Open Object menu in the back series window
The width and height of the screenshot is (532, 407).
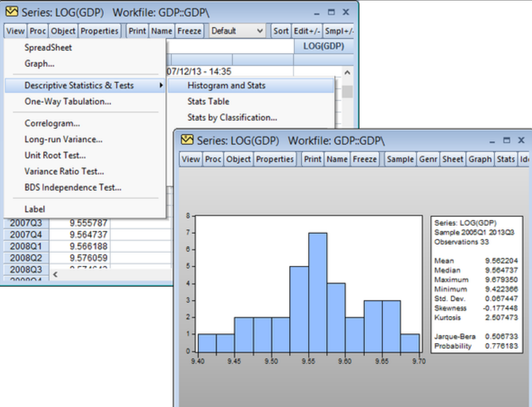63,31
